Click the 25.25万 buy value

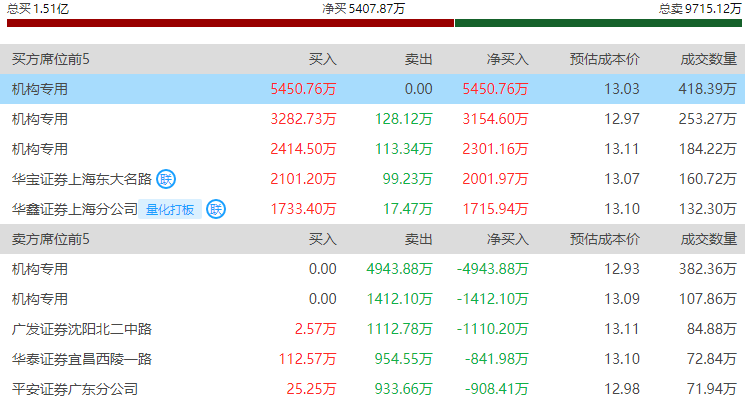(x=311, y=389)
